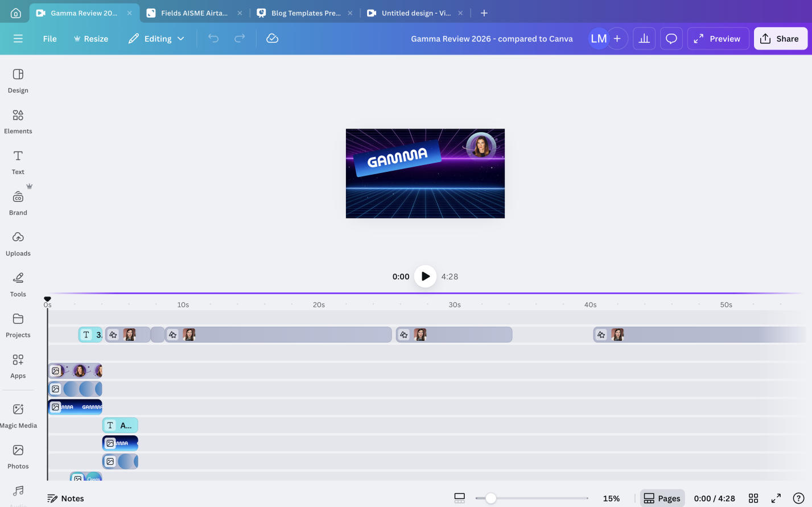Click the Preview button
The image size is (812, 507).
click(x=718, y=38)
